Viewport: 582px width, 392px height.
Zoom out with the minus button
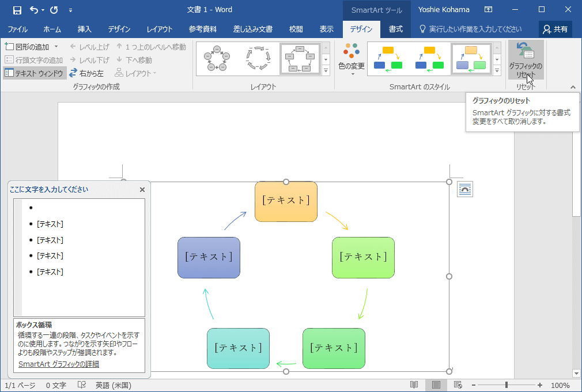(x=474, y=385)
